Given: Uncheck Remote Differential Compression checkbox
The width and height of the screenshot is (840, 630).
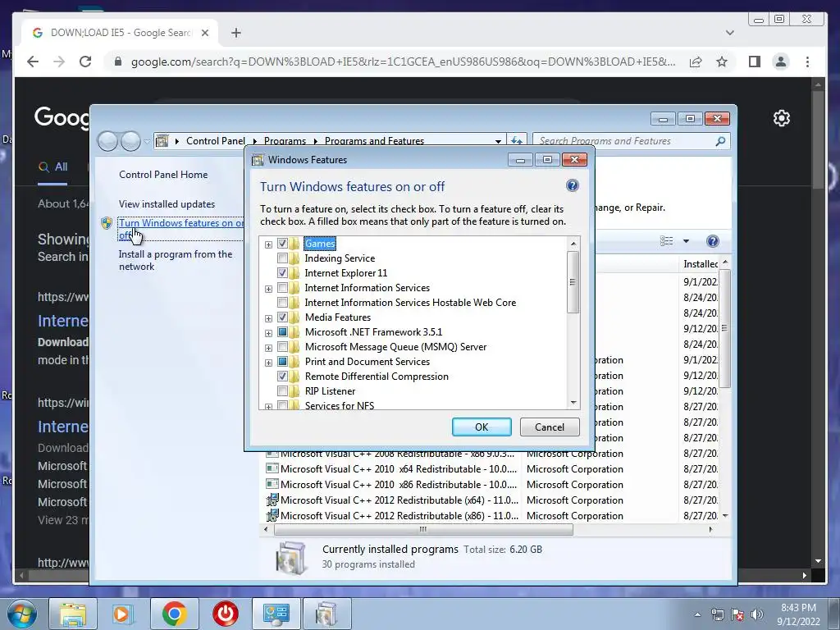Looking at the screenshot, I should [282, 376].
